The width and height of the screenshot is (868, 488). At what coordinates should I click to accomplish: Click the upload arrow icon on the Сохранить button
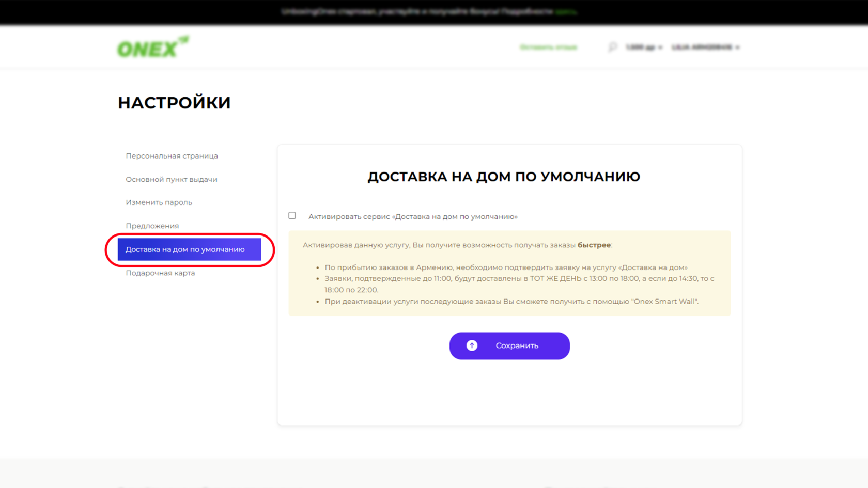[472, 345]
